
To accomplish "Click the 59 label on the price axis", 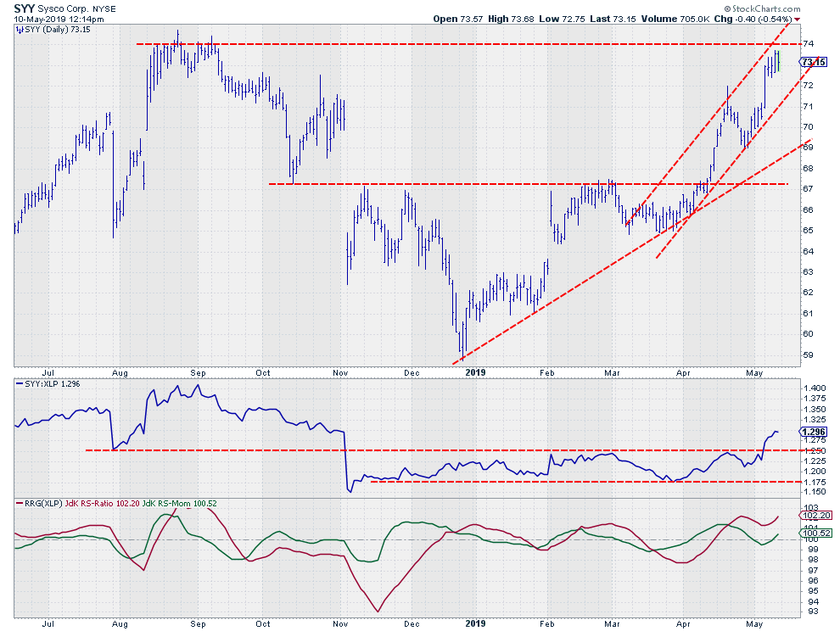I will (808, 355).
